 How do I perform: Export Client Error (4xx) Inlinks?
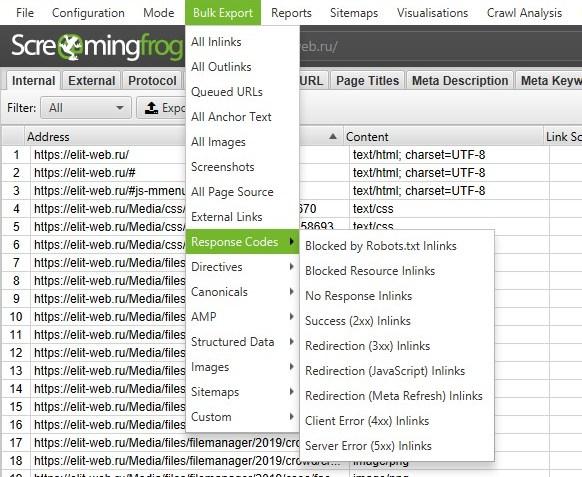(x=397, y=421)
